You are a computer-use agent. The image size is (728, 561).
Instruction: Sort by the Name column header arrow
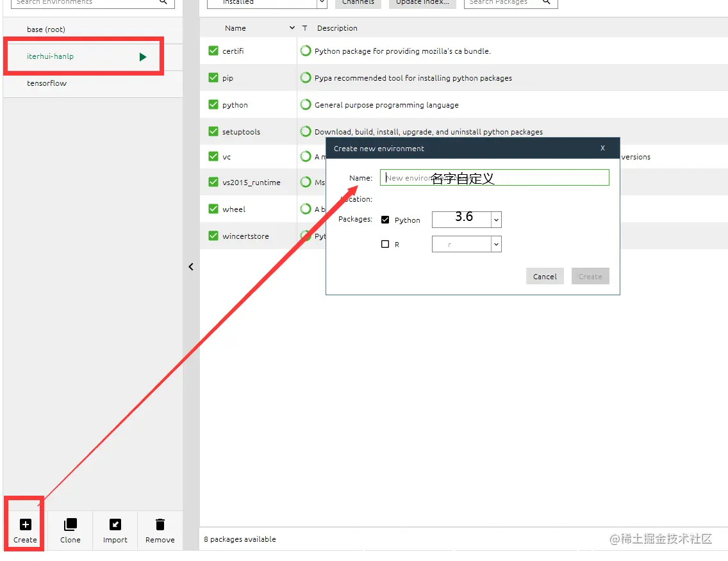click(x=292, y=28)
